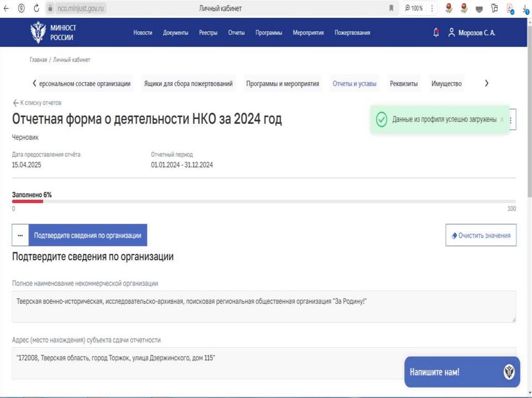Click the Личный кабинет breadcrumb link

point(72,60)
